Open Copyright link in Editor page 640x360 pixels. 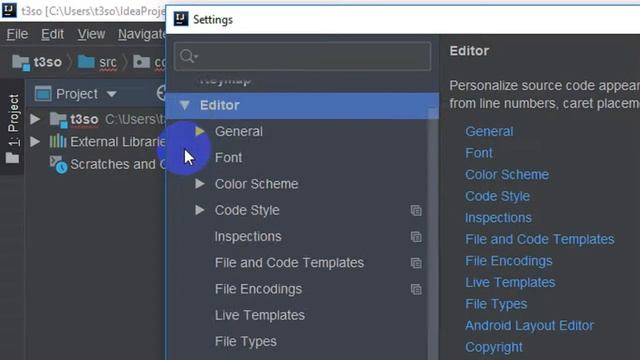click(493, 347)
